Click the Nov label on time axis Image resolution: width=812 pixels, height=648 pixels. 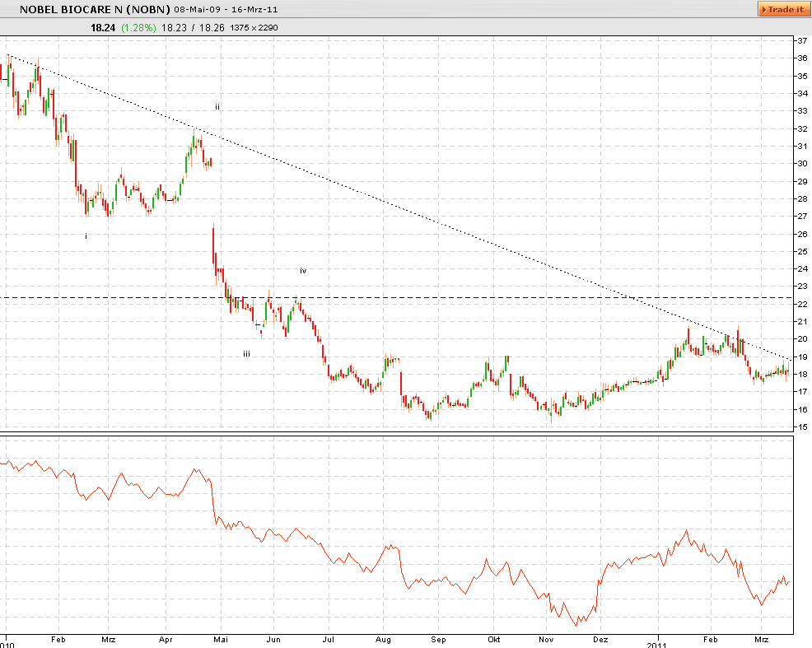pyautogui.click(x=546, y=640)
